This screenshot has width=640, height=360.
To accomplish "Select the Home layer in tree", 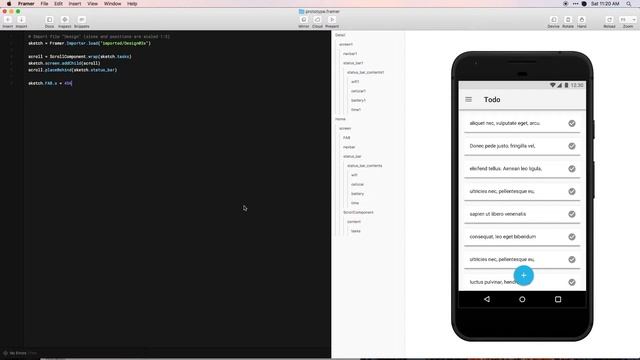I will click(x=340, y=119).
